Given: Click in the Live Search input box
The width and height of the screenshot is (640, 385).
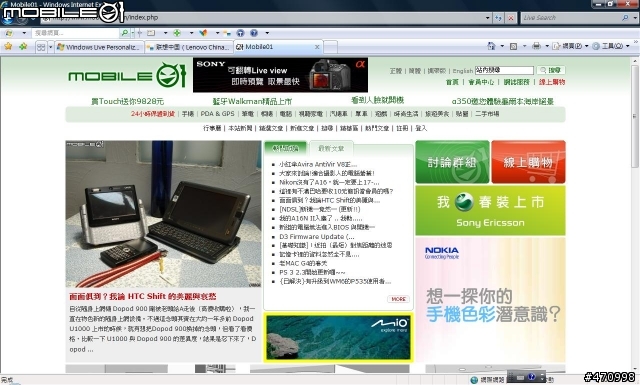Looking at the screenshot, I should (x=571, y=18).
